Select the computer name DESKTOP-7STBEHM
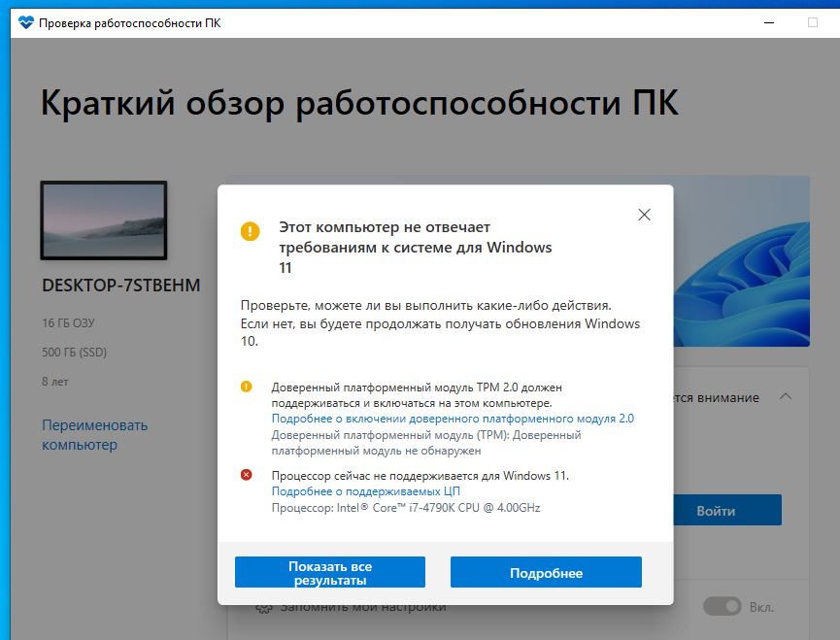Viewport: 840px width, 640px height. (121, 285)
